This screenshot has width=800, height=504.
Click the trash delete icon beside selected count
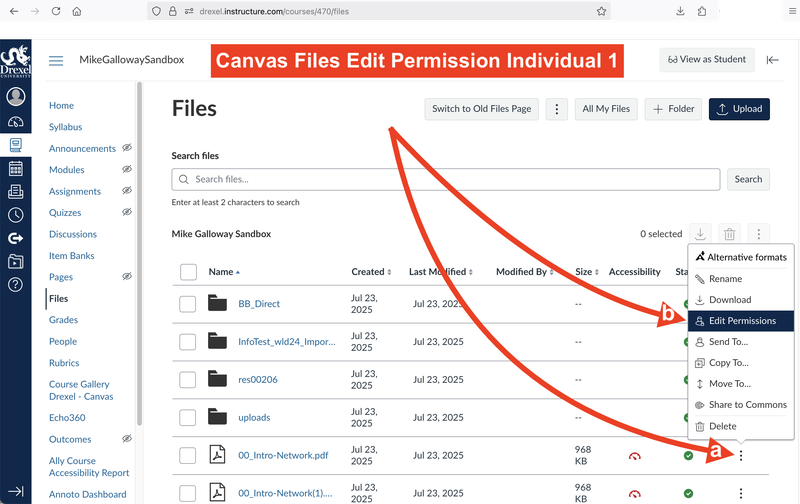730,234
